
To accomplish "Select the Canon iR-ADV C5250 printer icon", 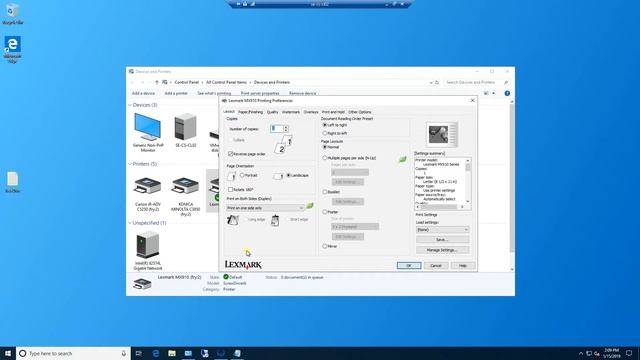I will (x=147, y=186).
